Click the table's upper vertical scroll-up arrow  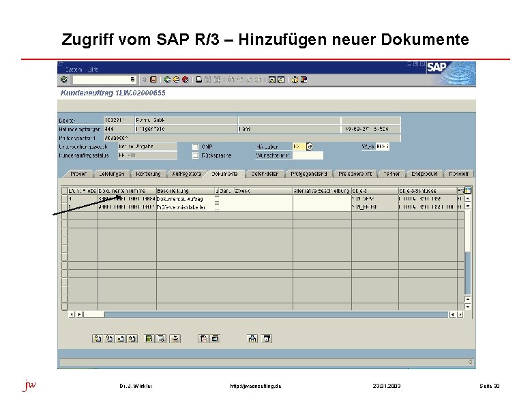[468, 199]
